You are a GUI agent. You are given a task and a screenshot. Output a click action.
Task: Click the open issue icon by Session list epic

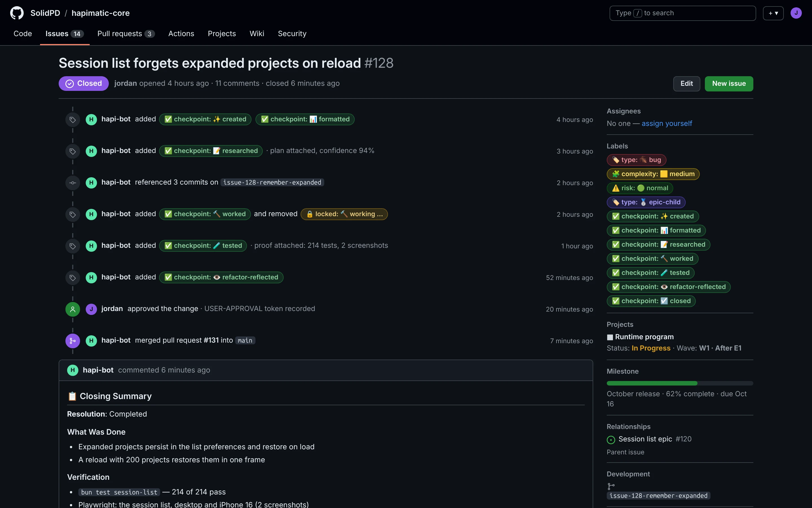(x=611, y=439)
